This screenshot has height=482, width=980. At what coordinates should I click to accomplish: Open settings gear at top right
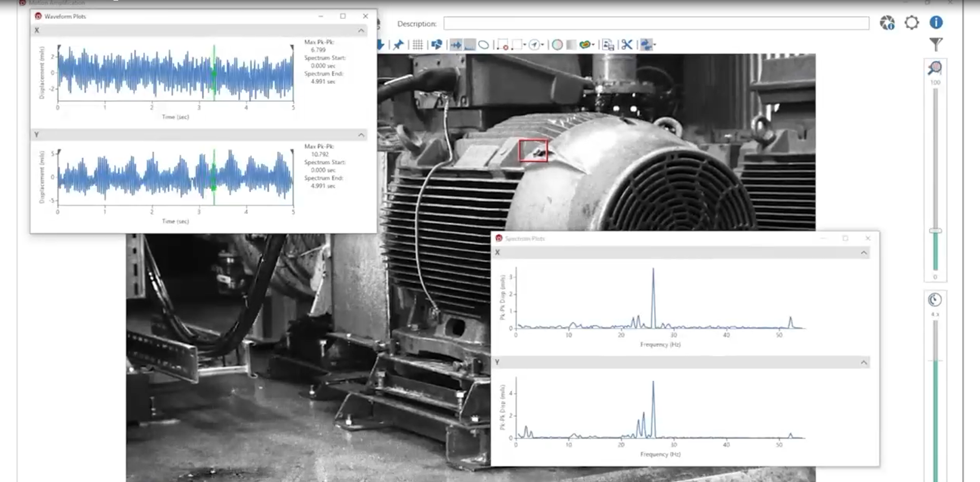pyautogui.click(x=912, y=23)
